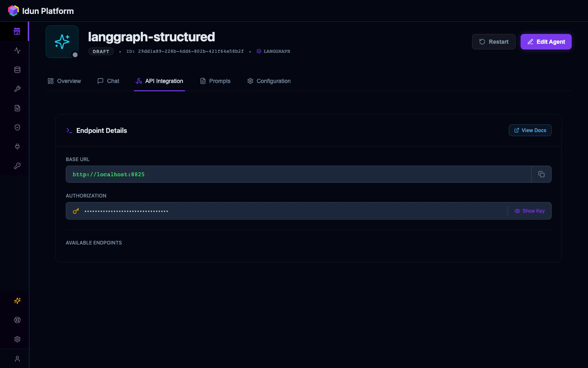Viewport: 588px width, 368px height.
Task: Open the documents sidebar panel
Action: 17,108
